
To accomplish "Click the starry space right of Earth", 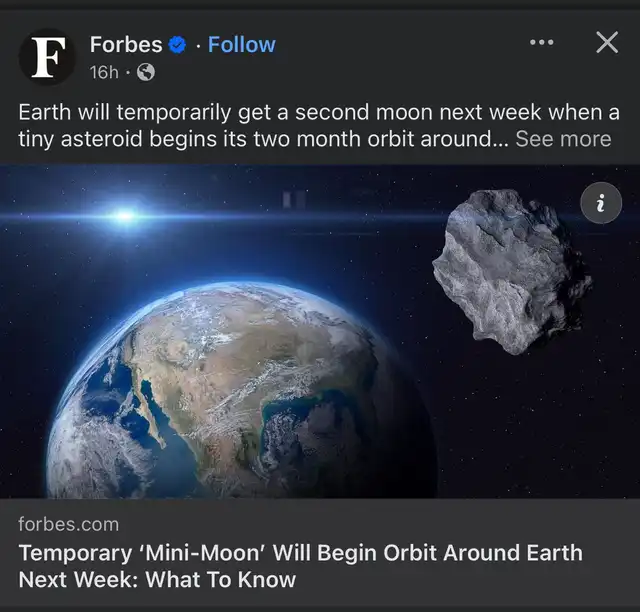I will pos(520,430).
